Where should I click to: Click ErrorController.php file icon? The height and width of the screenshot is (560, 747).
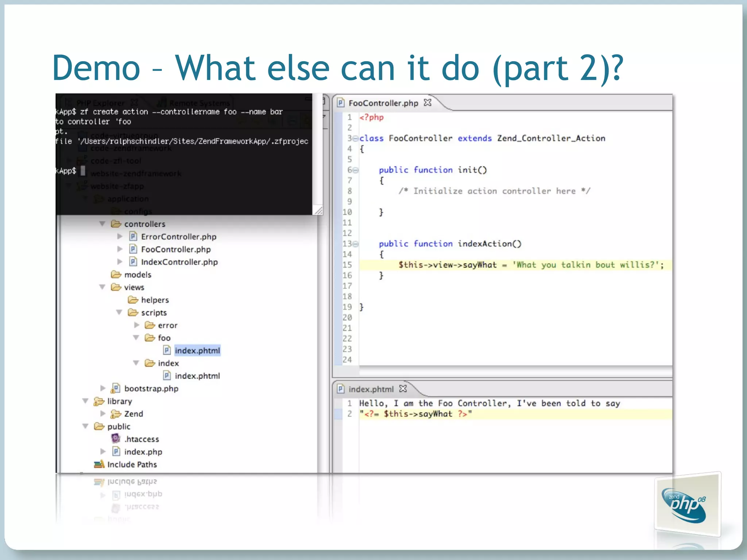133,236
